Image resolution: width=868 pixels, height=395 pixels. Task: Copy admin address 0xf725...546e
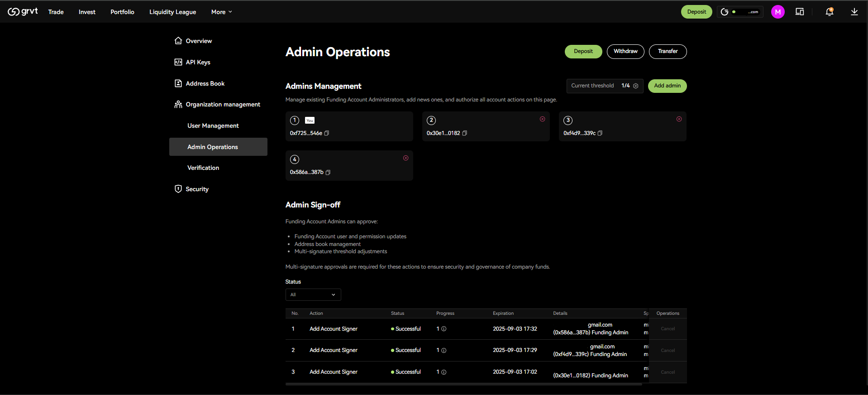327,133
